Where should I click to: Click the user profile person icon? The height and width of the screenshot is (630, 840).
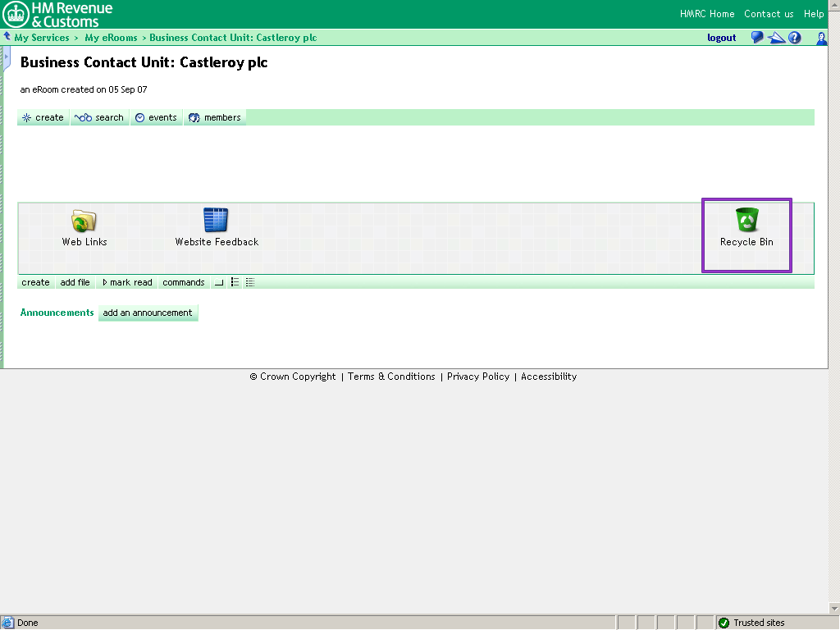[x=821, y=38]
